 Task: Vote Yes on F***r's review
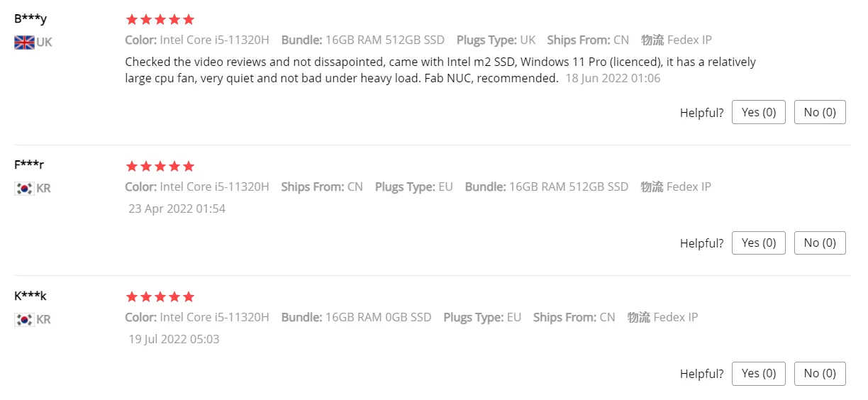(x=758, y=243)
